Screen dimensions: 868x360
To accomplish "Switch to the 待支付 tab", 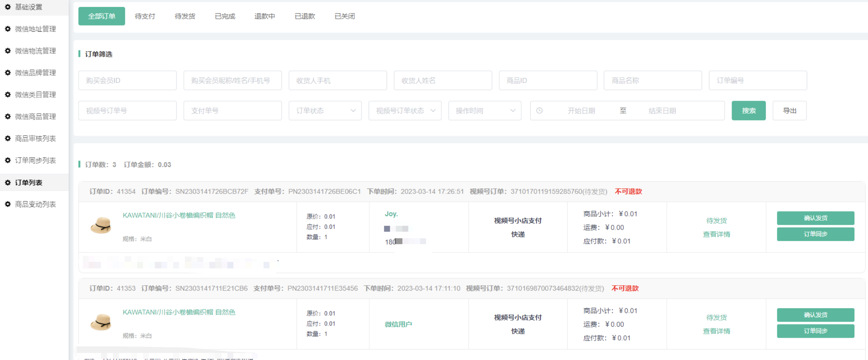I will click(145, 16).
